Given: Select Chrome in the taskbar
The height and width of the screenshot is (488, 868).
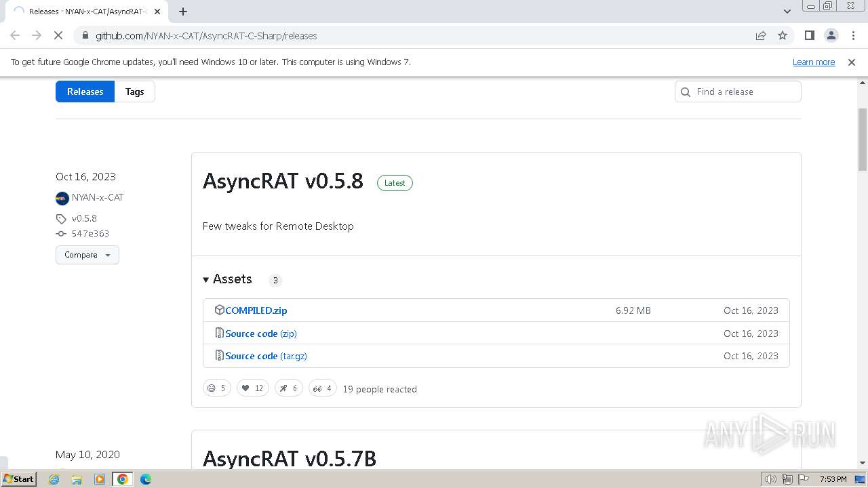Looking at the screenshot, I should tap(123, 479).
